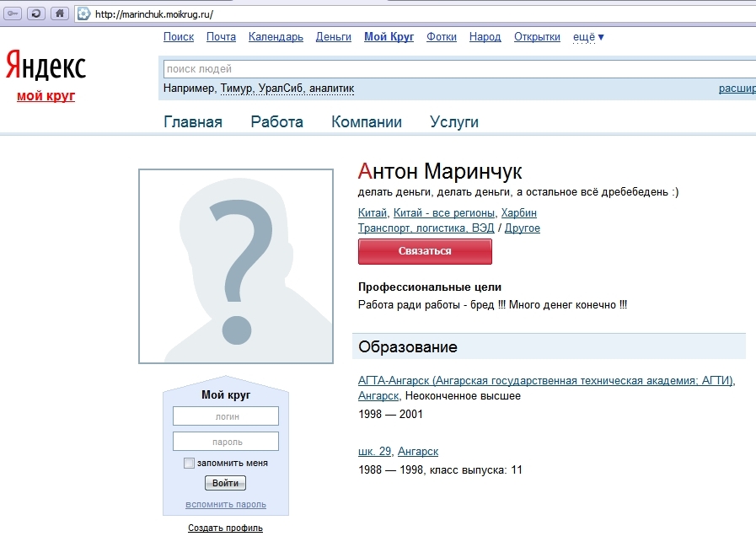The image size is (756, 547).
Task: Open the extended search link расшир
Action: coord(737,88)
